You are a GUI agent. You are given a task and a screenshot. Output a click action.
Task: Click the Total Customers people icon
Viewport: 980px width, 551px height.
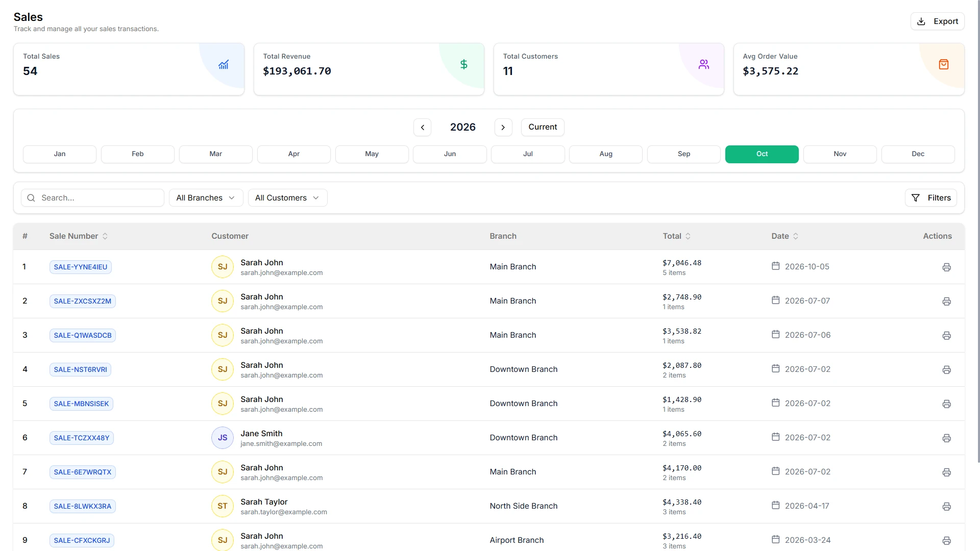704,64
